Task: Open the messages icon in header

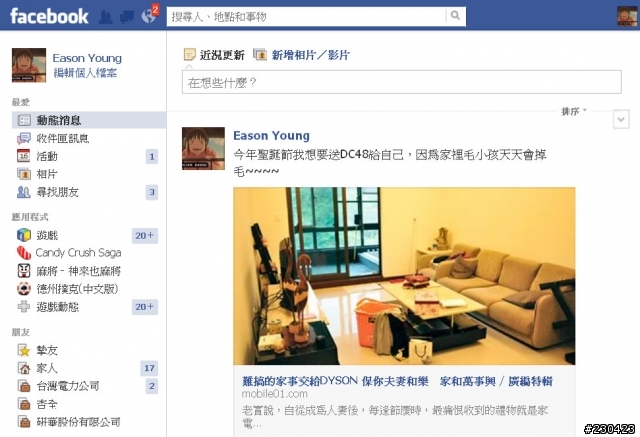Action: click(x=127, y=17)
